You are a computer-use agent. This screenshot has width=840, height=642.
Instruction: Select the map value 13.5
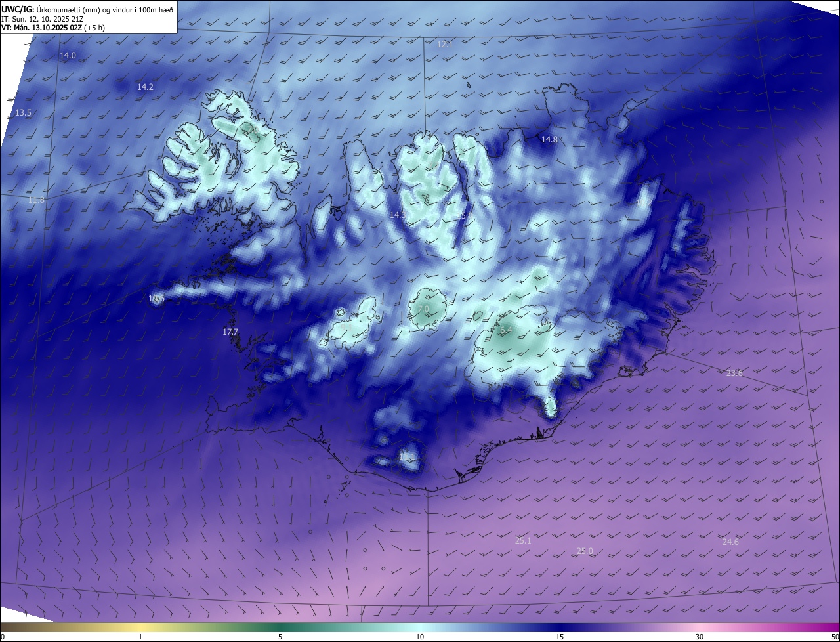click(x=23, y=113)
